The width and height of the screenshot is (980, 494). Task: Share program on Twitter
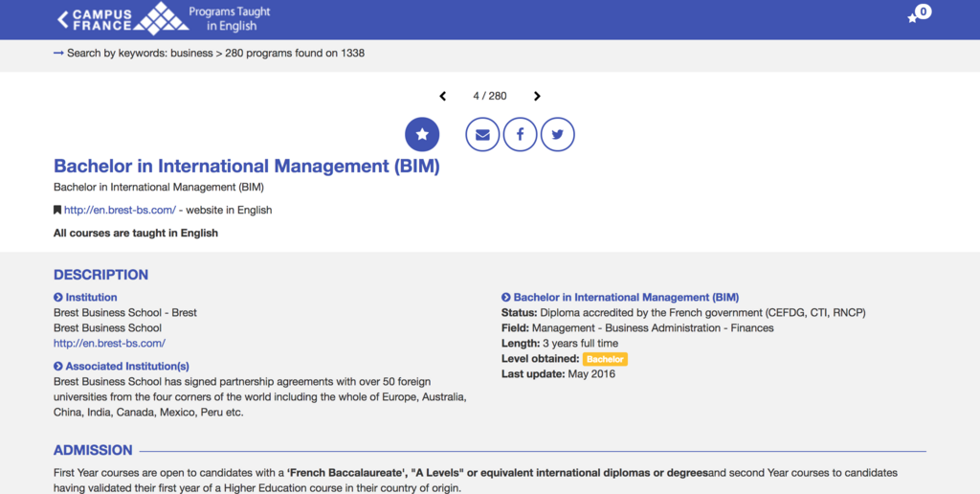point(558,134)
